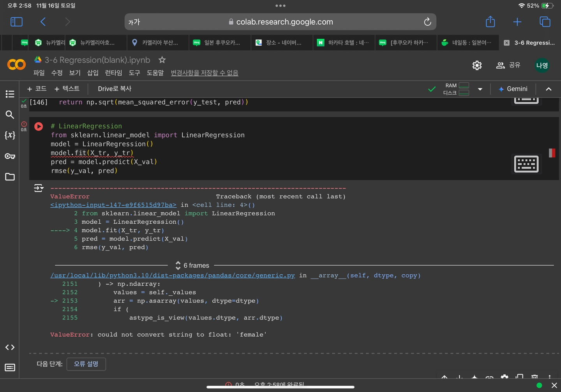Expand the 6 frames traceback
The width and height of the screenshot is (561, 392).
(193, 265)
